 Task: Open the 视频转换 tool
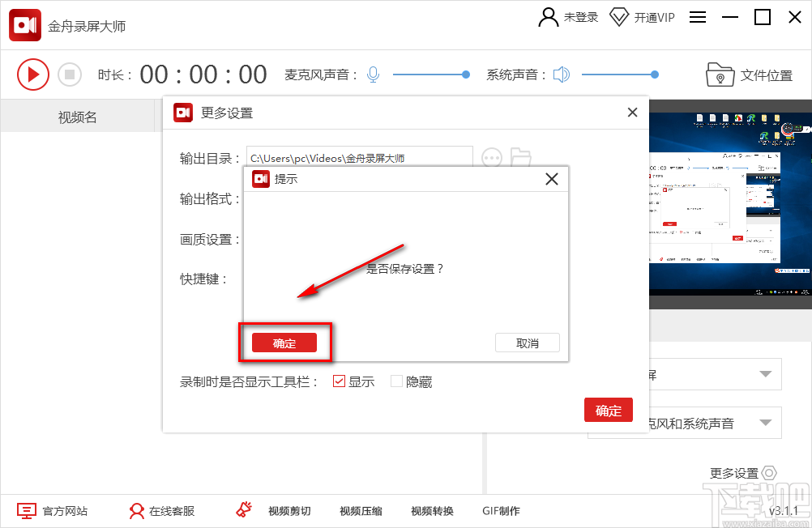click(x=433, y=511)
